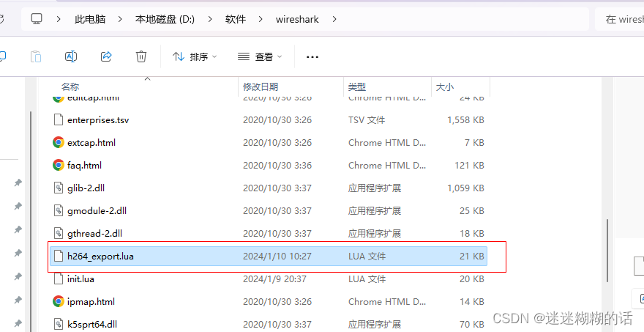Click the Chrome icon of ipmap.html
Screen dimensions: 644x332
(x=59, y=301)
